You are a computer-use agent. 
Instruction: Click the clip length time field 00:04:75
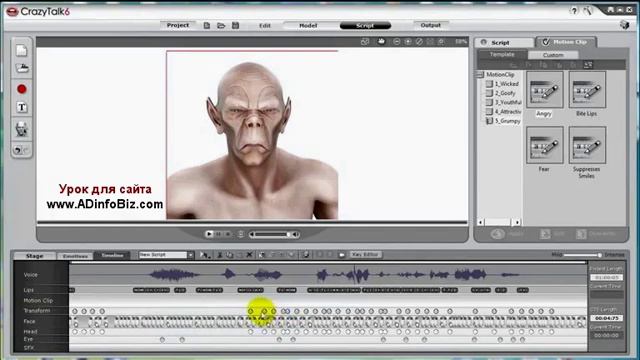607,318
